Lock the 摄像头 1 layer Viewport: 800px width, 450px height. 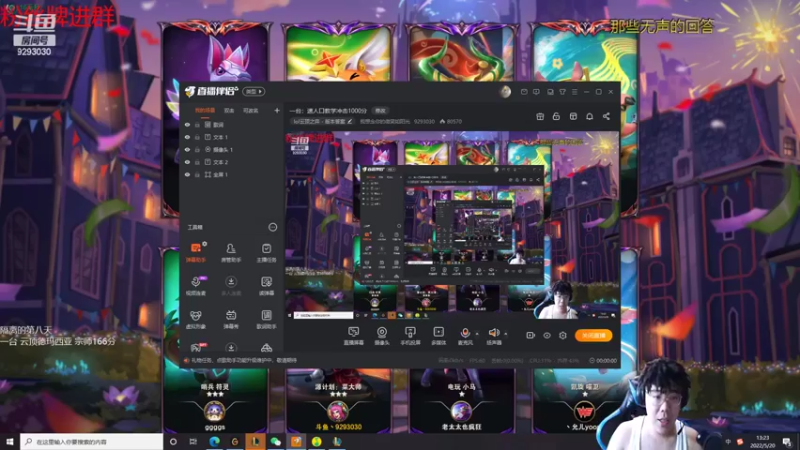[197, 149]
